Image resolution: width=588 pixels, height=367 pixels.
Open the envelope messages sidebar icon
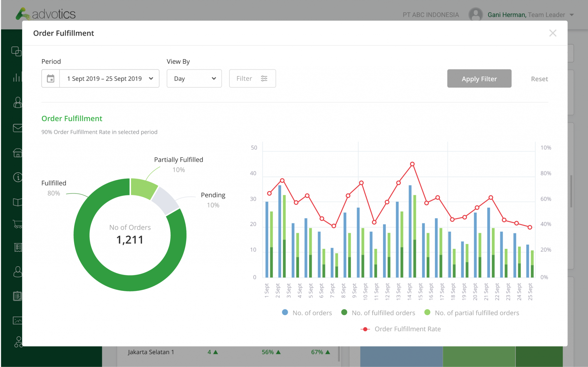pos(18,128)
